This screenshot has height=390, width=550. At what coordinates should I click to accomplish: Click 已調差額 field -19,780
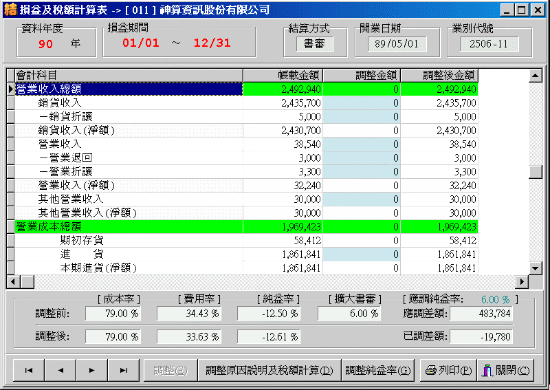481,337
